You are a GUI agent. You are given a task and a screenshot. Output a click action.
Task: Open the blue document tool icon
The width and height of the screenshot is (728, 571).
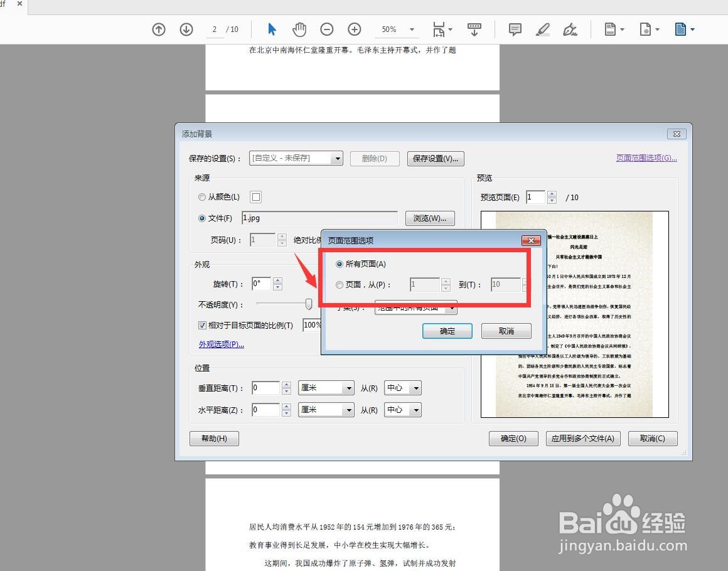pos(684,29)
